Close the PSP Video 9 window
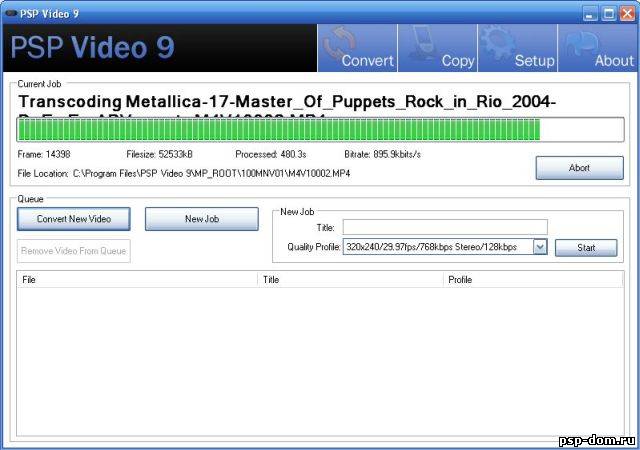Viewport: 640px width, 450px height. pyautogui.click(x=626, y=12)
